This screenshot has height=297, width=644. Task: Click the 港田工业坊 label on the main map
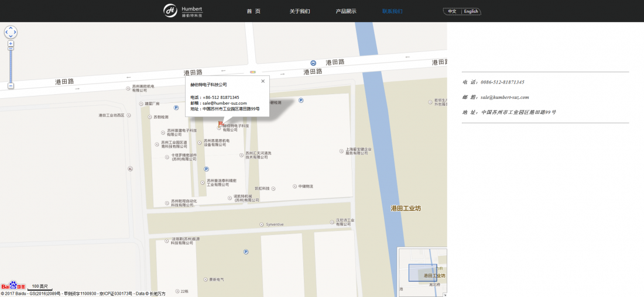coord(406,208)
